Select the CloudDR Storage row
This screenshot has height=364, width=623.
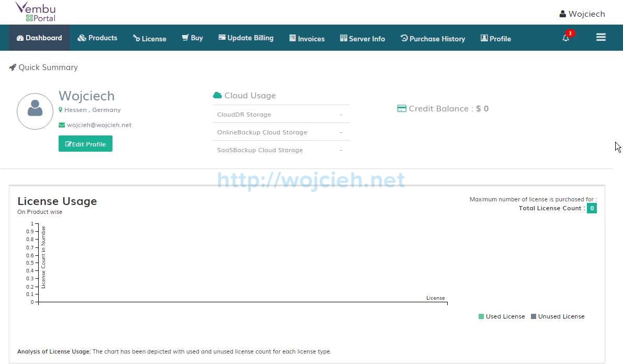[x=281, y=115]
